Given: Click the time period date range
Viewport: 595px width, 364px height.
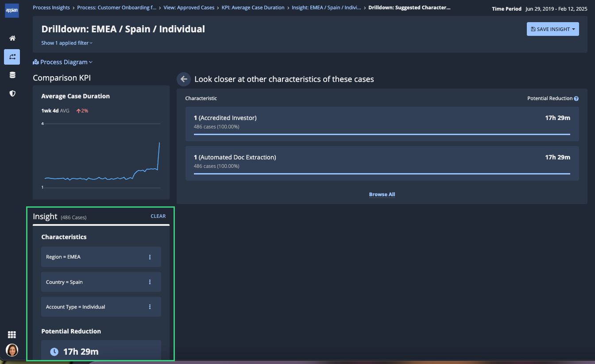Looking at the screenshot, I should (556, 9).
